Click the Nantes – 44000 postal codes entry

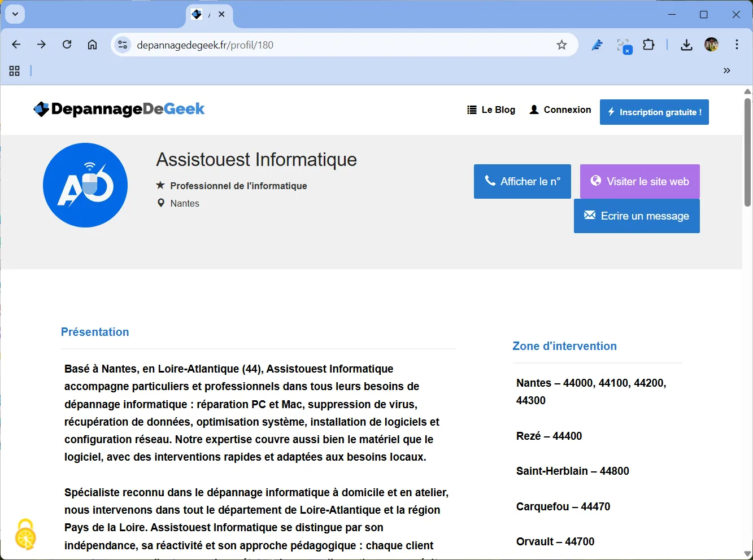pos(591,392)
